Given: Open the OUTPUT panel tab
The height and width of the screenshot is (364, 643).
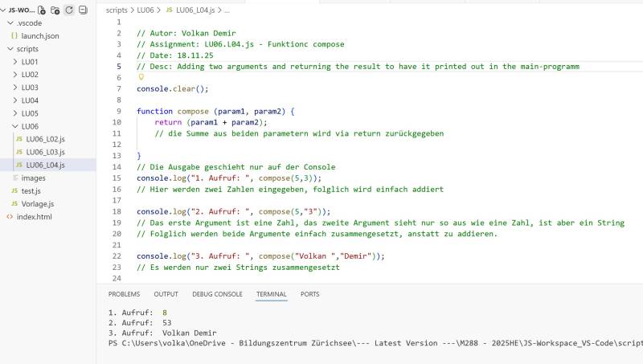Looking at the screenshot, I should tap(166, 294).
